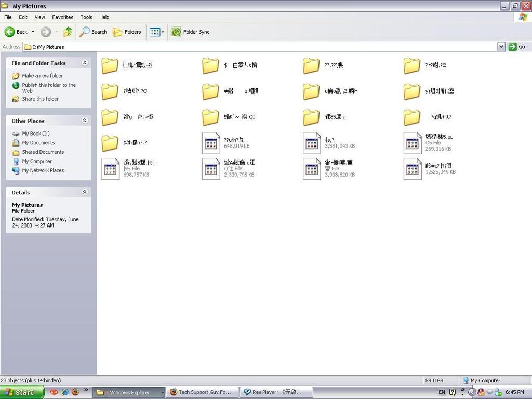Click Make a new folder link
Viewport: 532px width, 399px height.
[42, 76]
